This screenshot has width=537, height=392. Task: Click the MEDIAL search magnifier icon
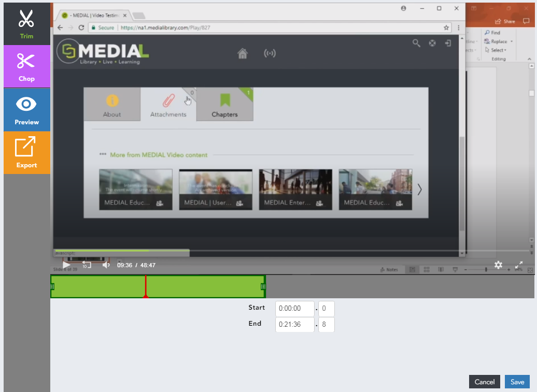[416, 43]
